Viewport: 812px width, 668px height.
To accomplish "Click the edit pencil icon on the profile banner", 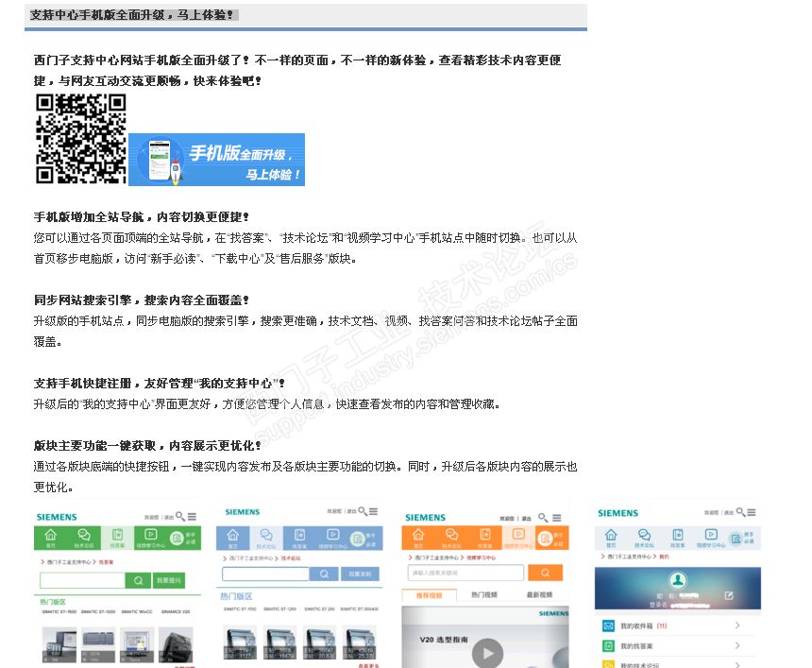I will pyautogui.click(x=729, y=595).
